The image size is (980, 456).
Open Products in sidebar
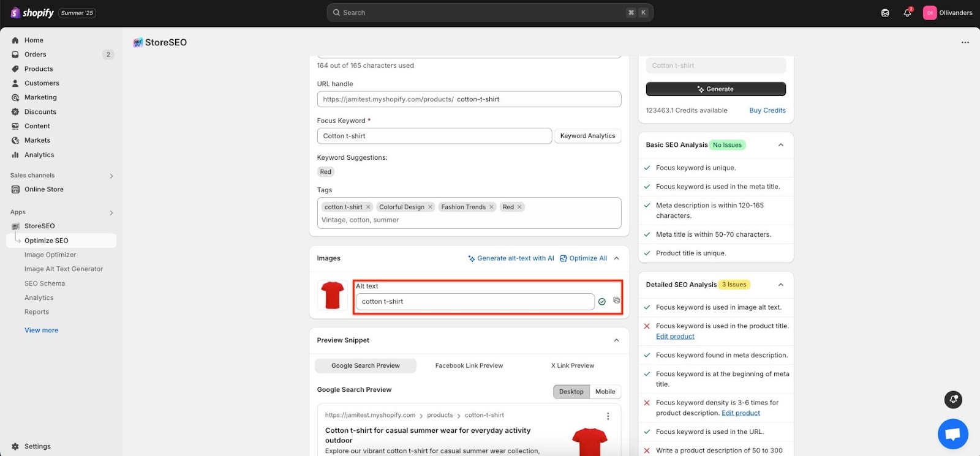coord(39,69)
